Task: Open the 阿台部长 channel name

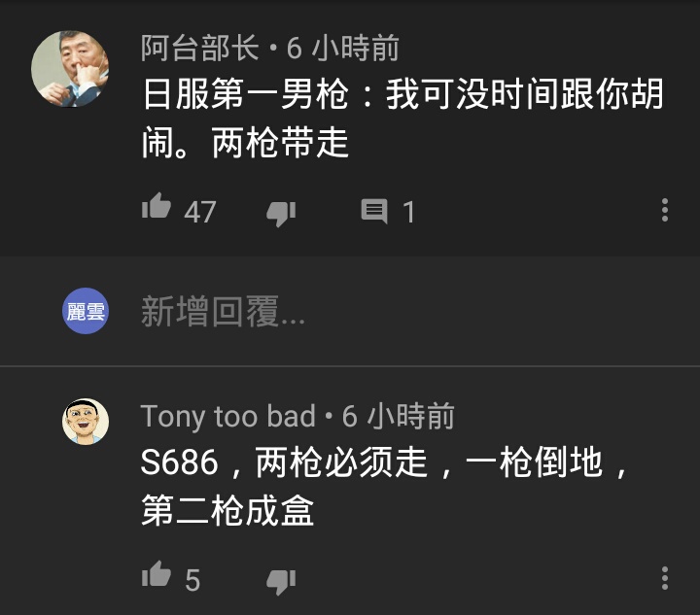Action: pos(200,48)
